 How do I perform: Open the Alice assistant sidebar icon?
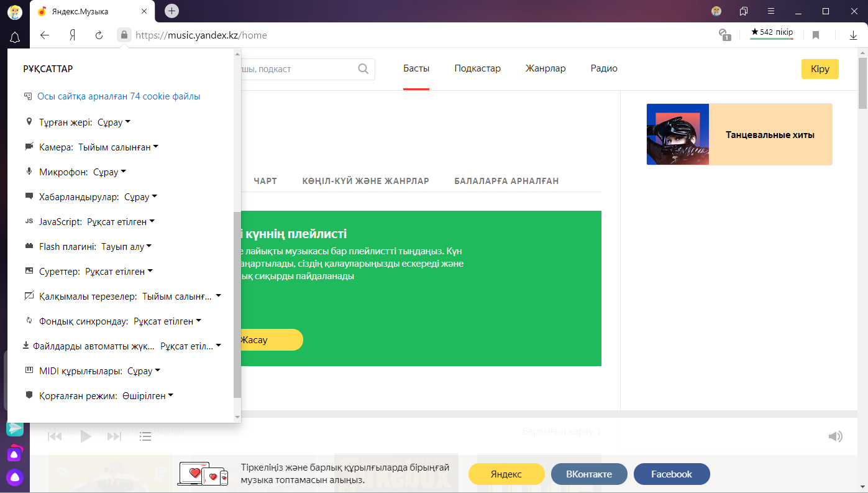tap(15, 477)
